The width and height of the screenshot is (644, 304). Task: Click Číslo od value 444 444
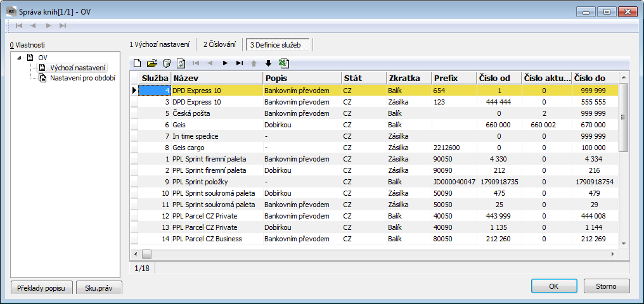(x=499, y=102)
